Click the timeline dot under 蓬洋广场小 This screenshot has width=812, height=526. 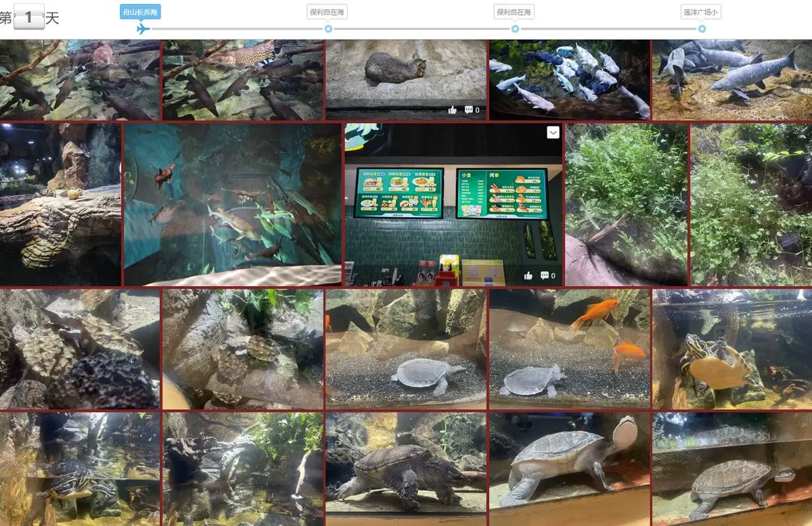(x=702, y=28)
